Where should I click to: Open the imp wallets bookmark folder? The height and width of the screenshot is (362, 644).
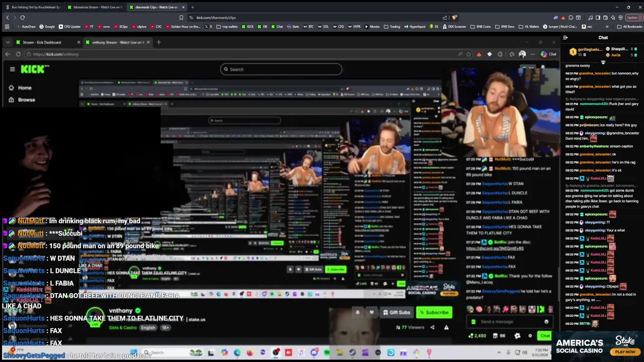click(x=227, y=27)
